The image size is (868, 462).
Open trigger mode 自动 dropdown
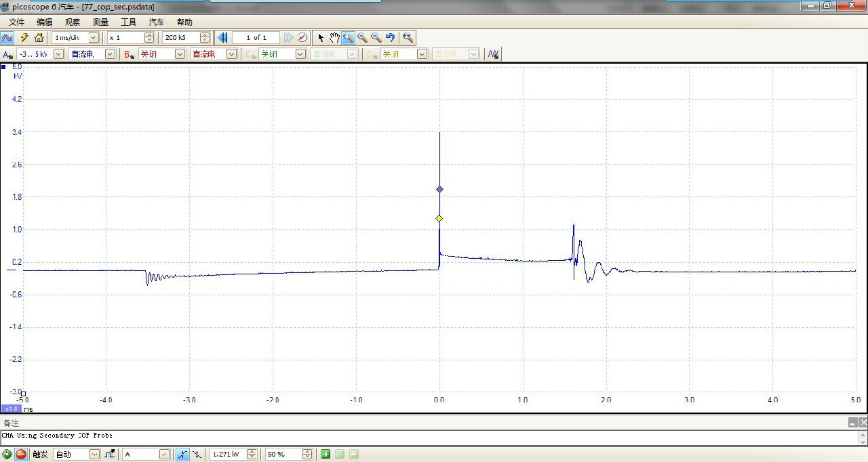point(95,454)
